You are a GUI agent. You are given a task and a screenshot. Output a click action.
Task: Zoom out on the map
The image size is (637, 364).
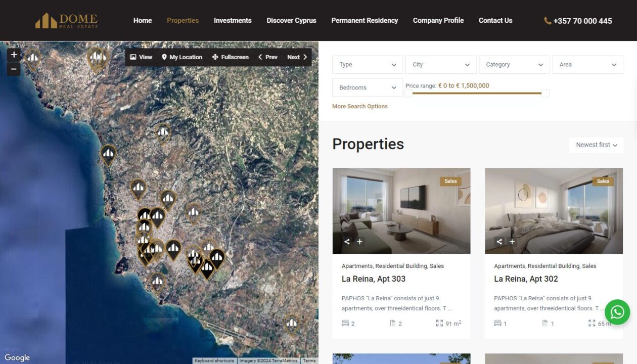tap(14, 69)
